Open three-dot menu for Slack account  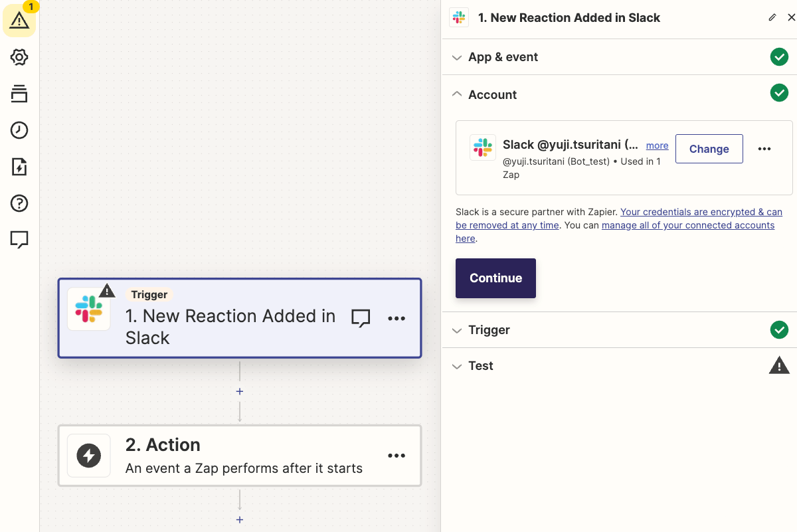pos(764,149)
